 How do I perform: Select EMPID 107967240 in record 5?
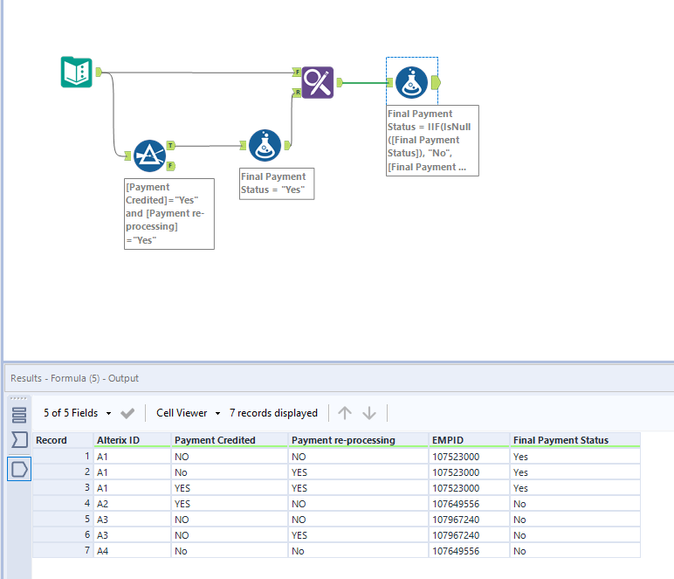click(469, 520)
